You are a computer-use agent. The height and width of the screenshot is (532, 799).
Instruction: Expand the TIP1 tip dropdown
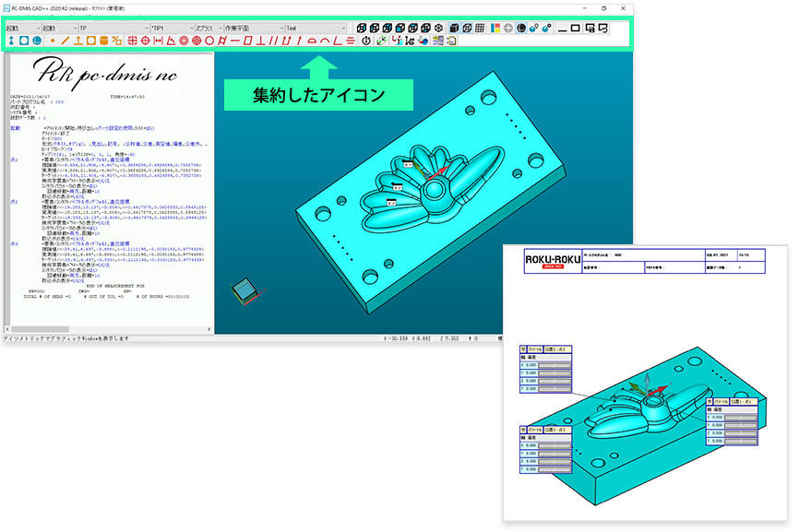pos(173,28)
